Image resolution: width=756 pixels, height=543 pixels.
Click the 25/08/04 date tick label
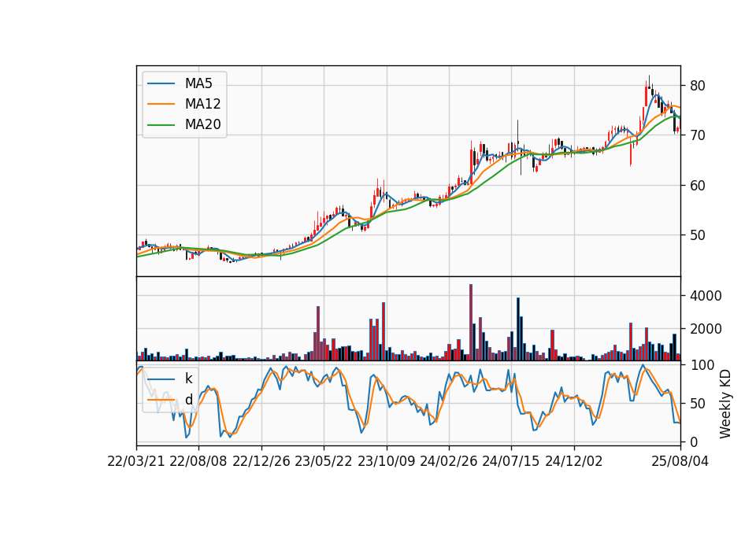680,461
